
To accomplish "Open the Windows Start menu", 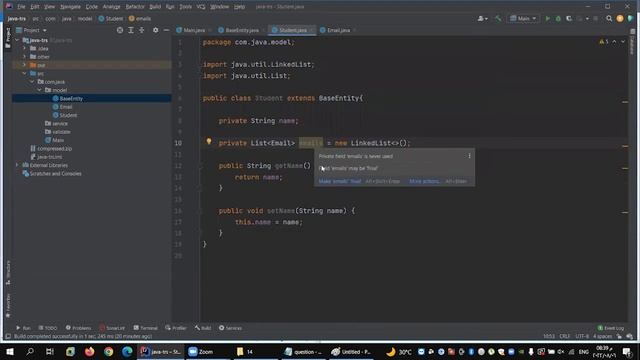I will pos(9,351).
